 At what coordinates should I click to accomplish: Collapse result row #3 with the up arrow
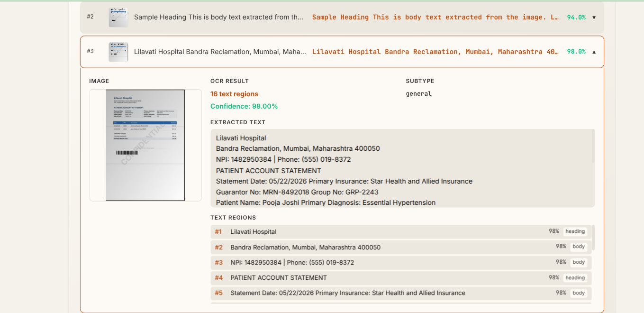(x=594, y=52)
